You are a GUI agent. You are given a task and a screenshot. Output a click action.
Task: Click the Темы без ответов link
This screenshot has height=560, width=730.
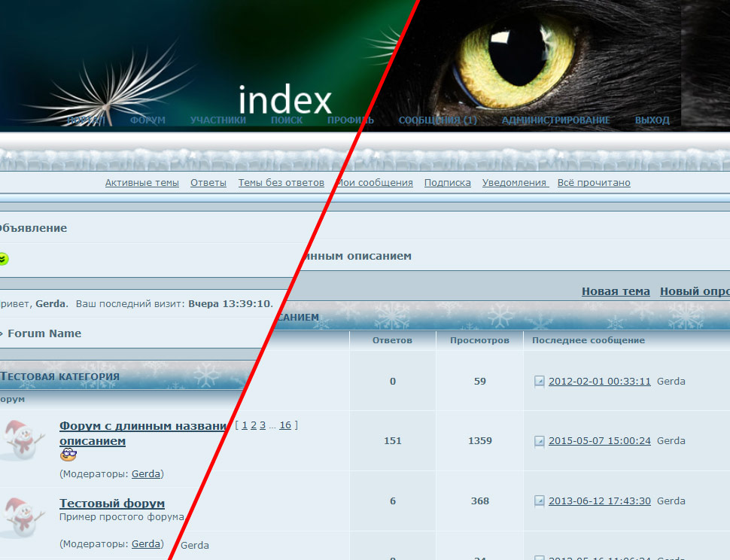281,183
